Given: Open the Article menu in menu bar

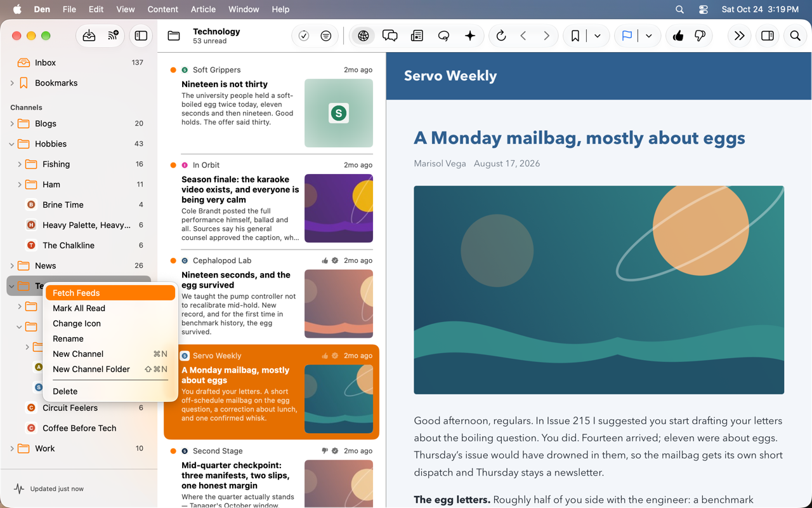Looking at the screenshot, I should [x=203, y=10].
